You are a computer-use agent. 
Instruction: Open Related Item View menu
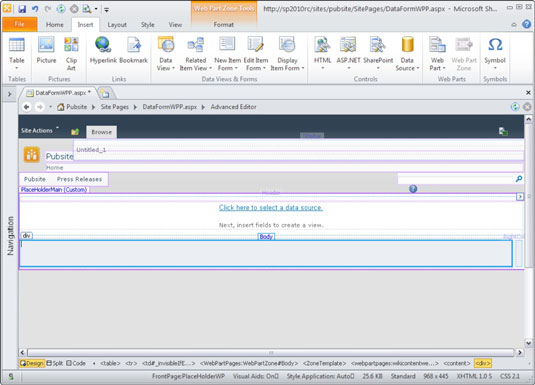(x=196, y=54)
